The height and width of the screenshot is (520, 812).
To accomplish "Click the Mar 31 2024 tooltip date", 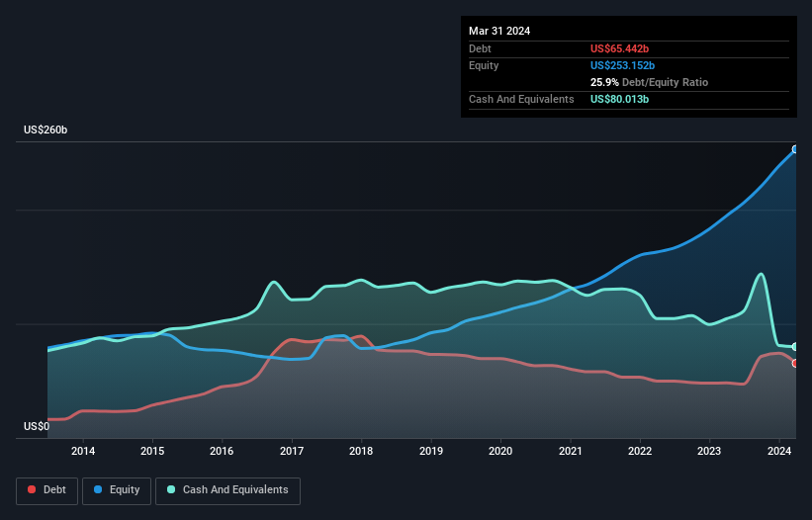I will 499,31.
